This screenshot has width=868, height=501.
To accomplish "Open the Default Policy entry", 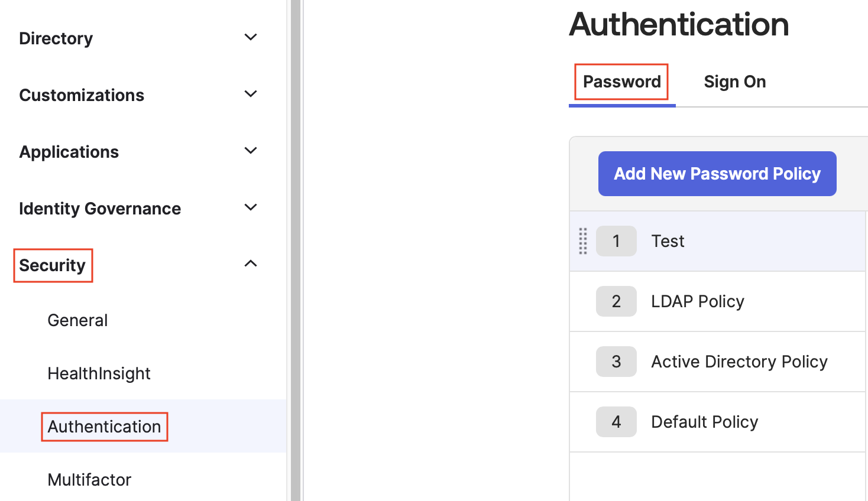I will click(x=704, y=422).
